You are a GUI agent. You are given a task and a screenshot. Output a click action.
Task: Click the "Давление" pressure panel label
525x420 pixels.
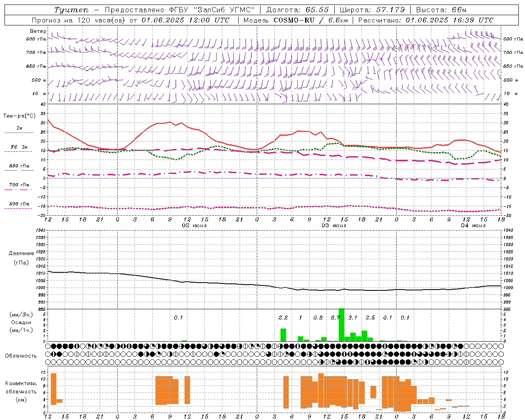21,253
